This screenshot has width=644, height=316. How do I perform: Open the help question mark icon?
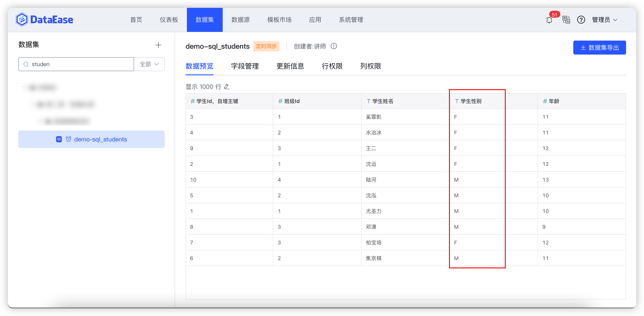click(x=581, y=20)
